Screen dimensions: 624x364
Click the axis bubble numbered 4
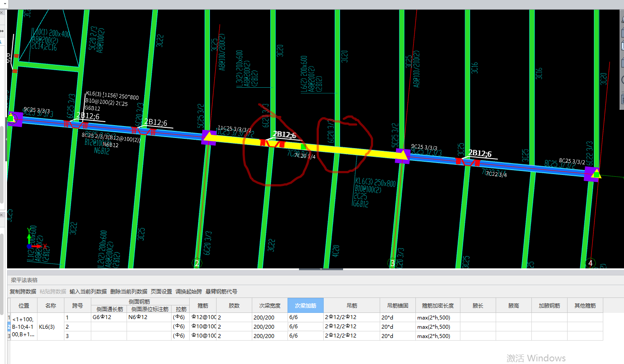[x=590, y=263]
